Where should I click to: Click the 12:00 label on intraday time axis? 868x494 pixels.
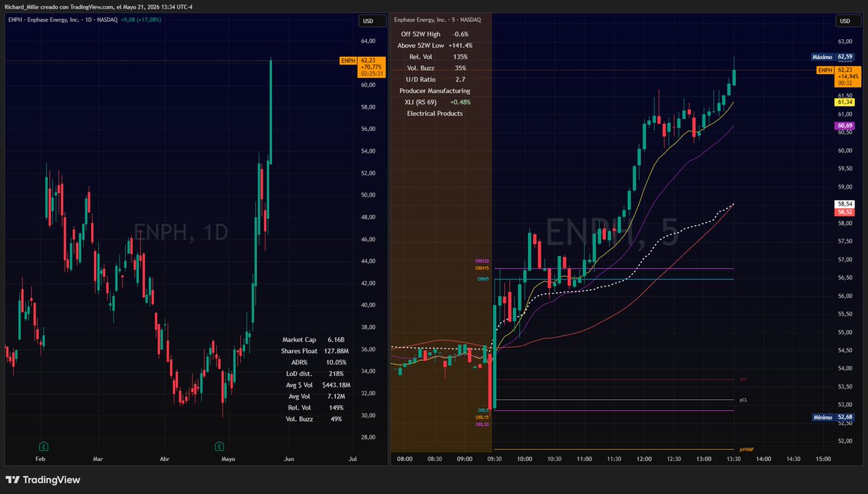(643, 459)
